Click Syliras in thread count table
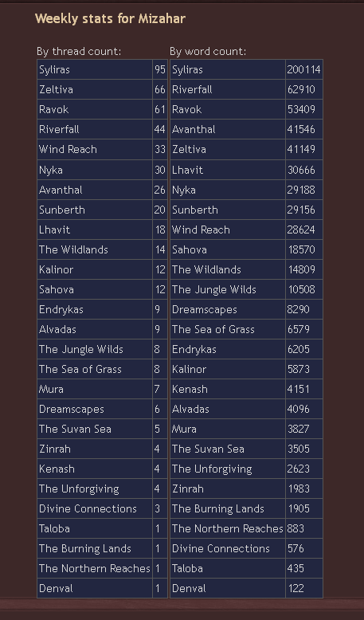The width and height of the screenshot is (364, 620). pyautogui.click(x=54, y=69)
